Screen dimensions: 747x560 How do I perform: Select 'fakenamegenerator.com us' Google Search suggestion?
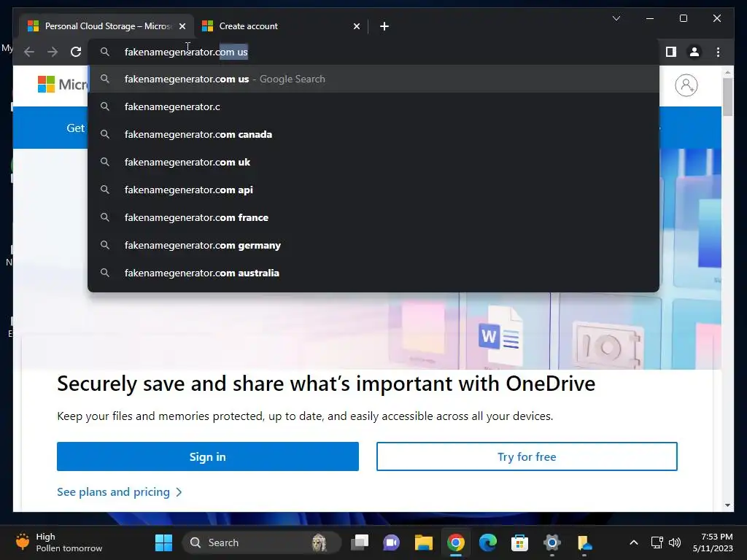(x=373, y=79)
